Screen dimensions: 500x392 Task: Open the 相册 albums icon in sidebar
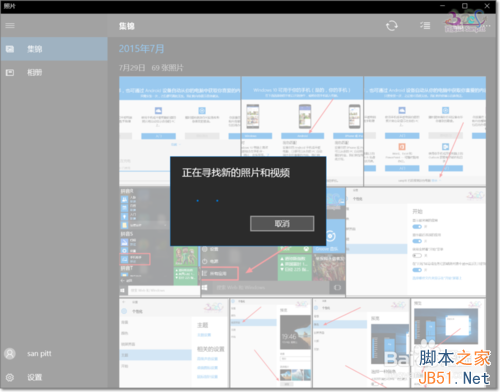pos(10,72)
